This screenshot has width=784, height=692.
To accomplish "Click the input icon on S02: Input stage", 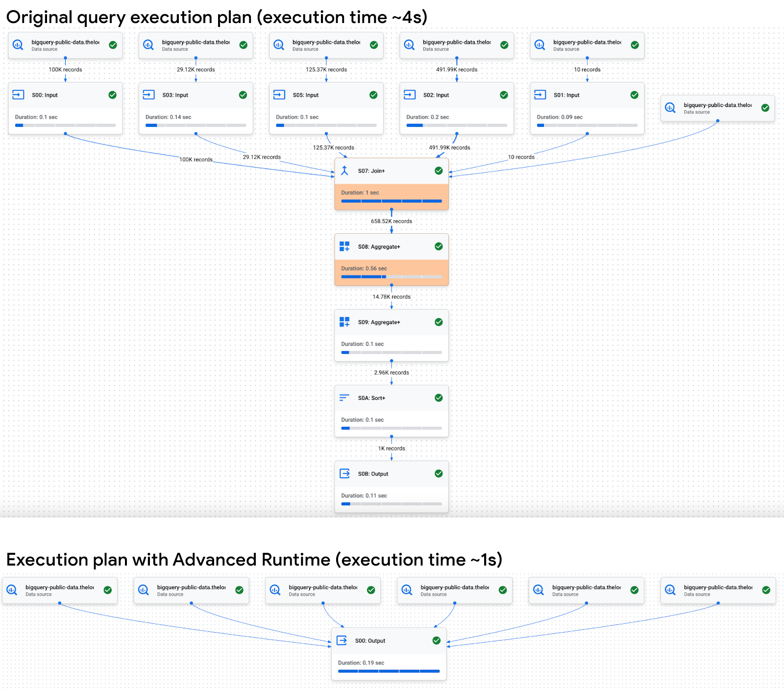I will pos(410,95).
